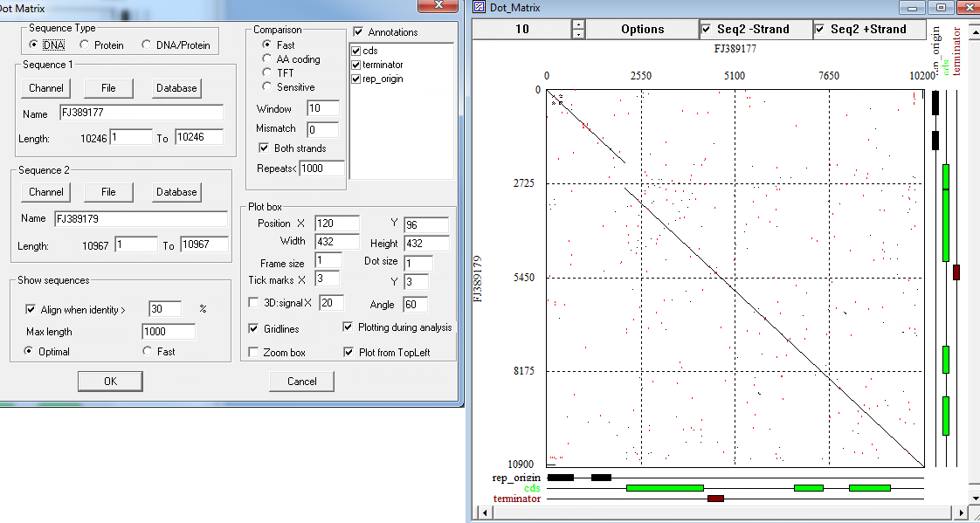980x523 pixels.
Task: Cancel the Dot Matrix dialog
Action: [302, 382]
